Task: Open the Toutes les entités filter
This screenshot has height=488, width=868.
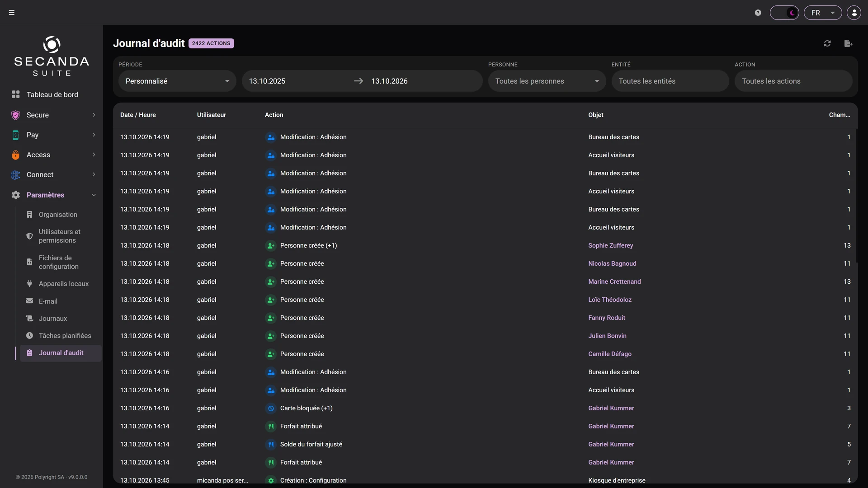Action: point(670,81)
